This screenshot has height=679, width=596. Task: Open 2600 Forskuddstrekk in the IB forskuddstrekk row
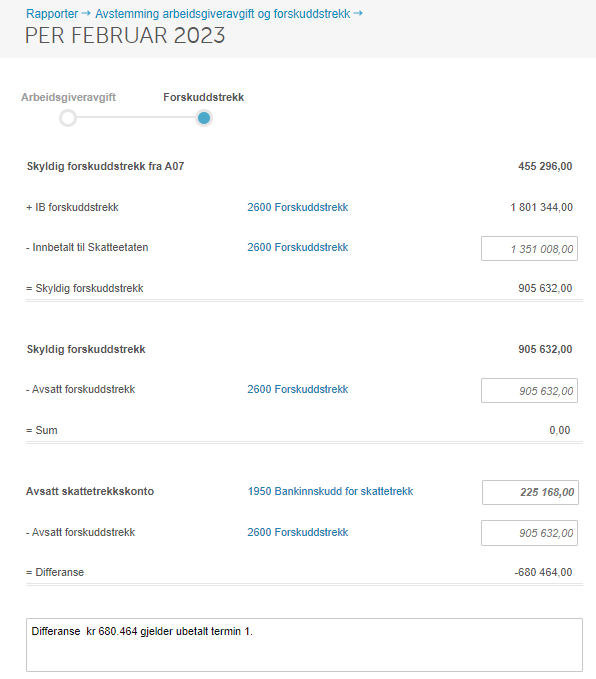pos(298,207)
